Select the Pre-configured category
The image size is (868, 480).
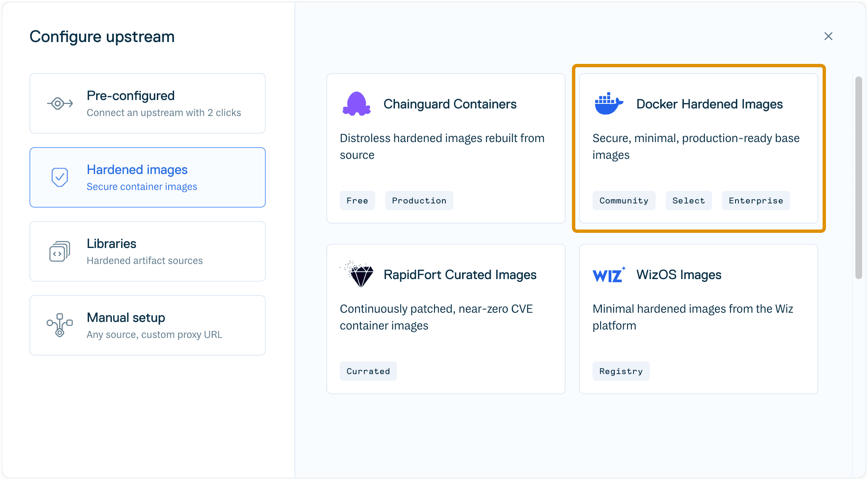[148, 103]
